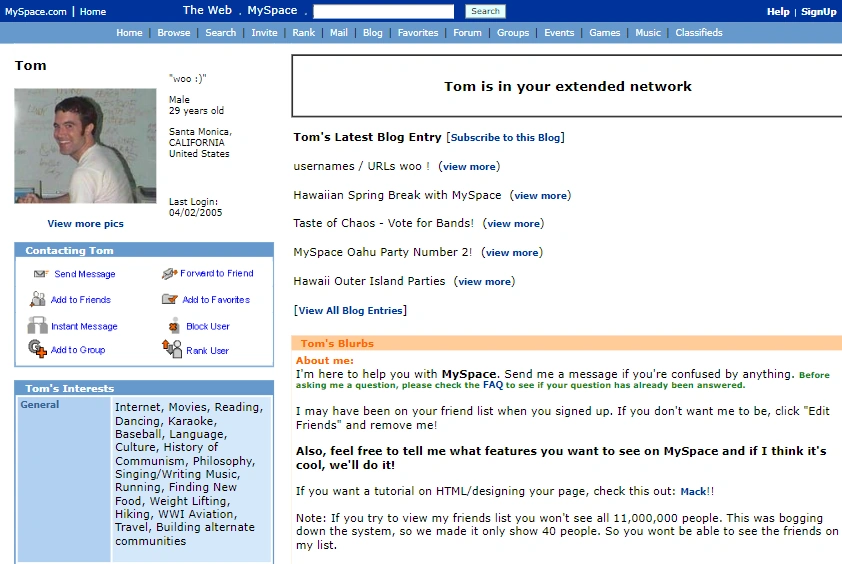Click the Tom's Blurbs section header
The height and width of the screenshot is (564, 842).
[567, 343]
